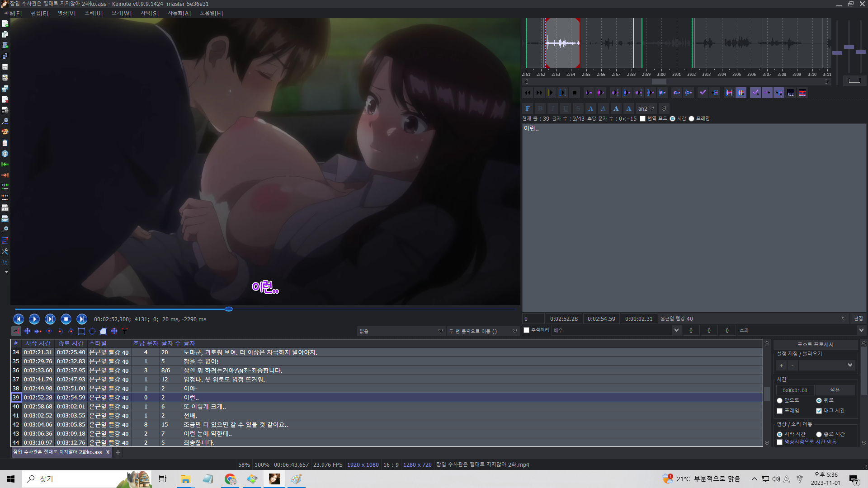The width and height of the screenshot is (868, 488).
Task: Open the saved settings preset dropdown
Action: pyautogui.click(x=826, y=365)
